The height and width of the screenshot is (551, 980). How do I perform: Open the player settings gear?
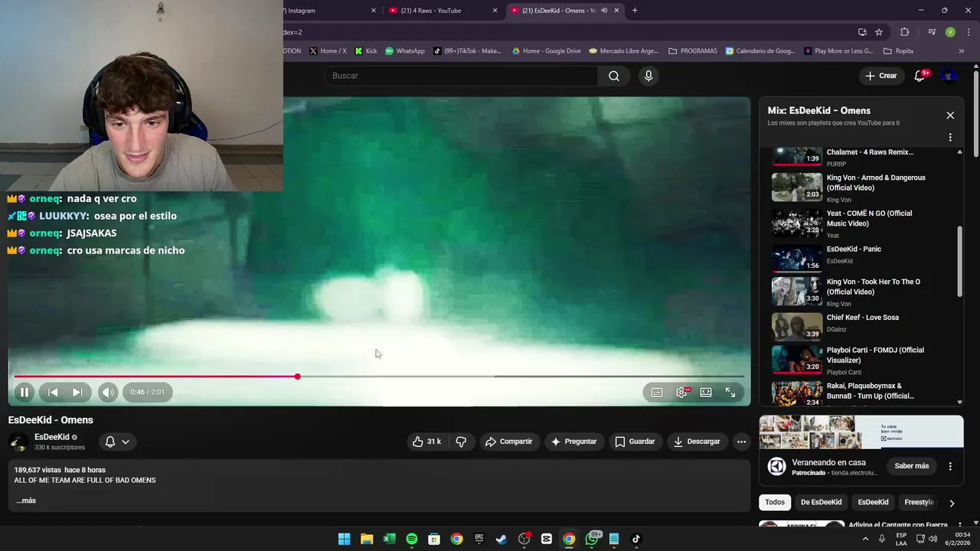pyautogui.click(x=681, y=392)
